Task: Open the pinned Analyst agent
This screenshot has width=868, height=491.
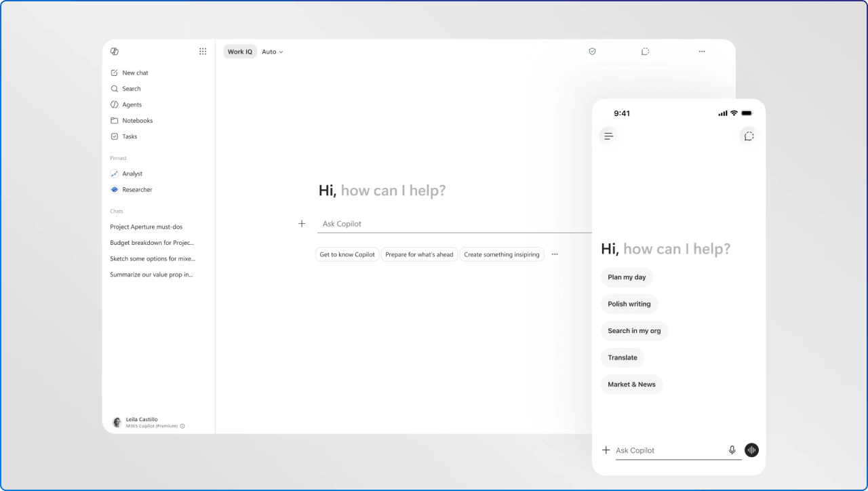Action: tap(127, 174)
